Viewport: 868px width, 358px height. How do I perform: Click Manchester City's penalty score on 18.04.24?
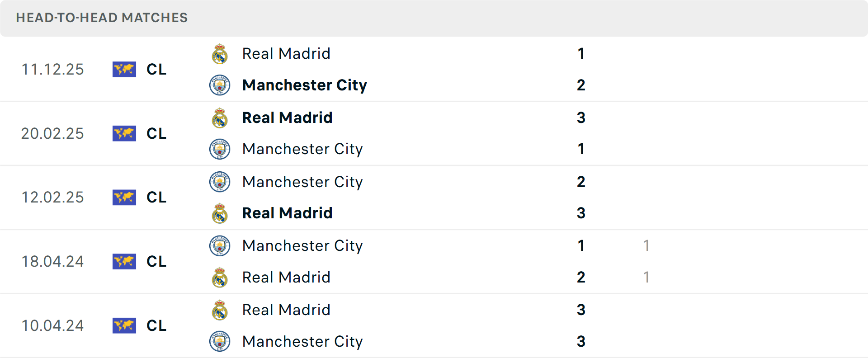click(646, 245)
